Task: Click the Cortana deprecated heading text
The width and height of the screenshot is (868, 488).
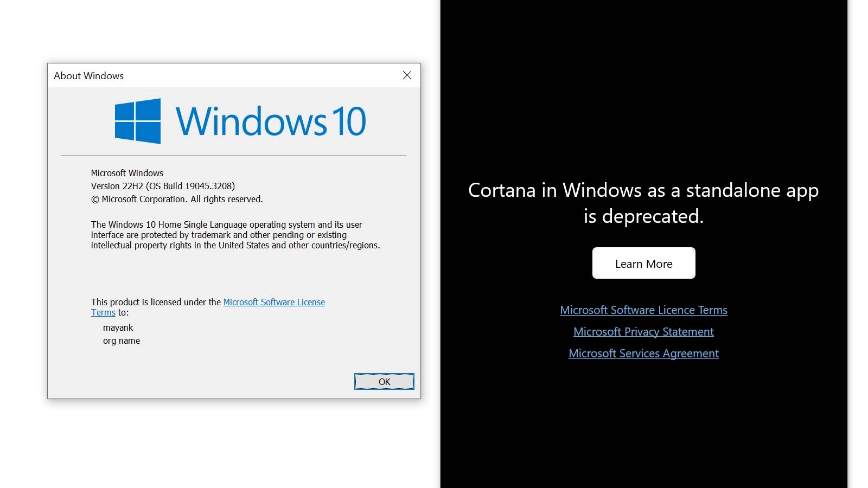Action: pyautogui.click(x=643, y=203)
